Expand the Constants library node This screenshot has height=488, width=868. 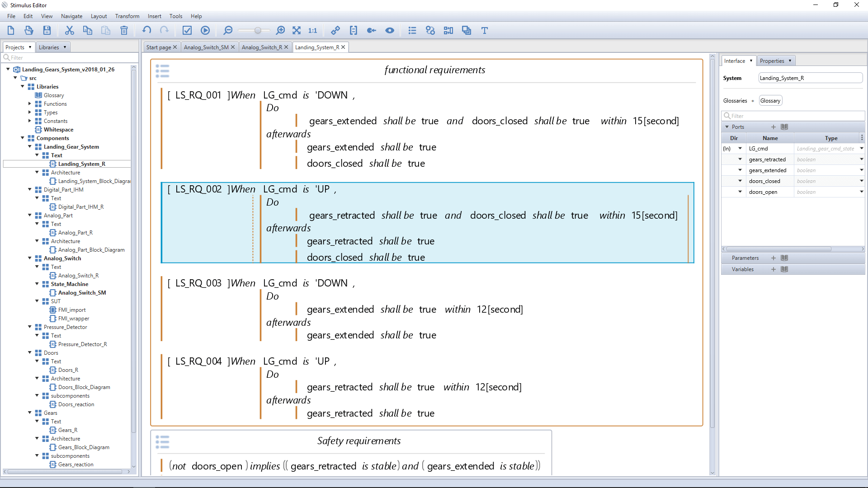click(30, 121)
